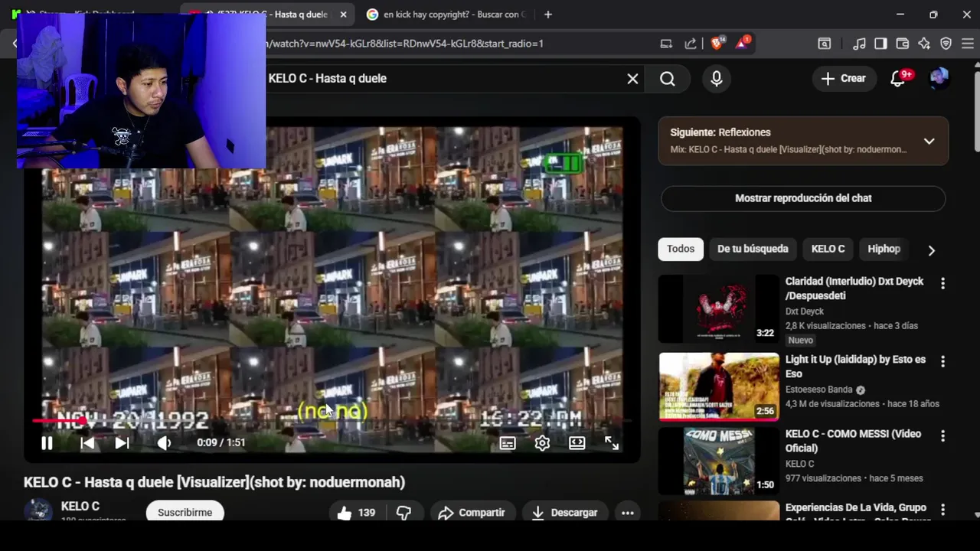Open the Light it Up video thumbnail
The width and height of the screenshot is (980, 551).
[719, 386]
